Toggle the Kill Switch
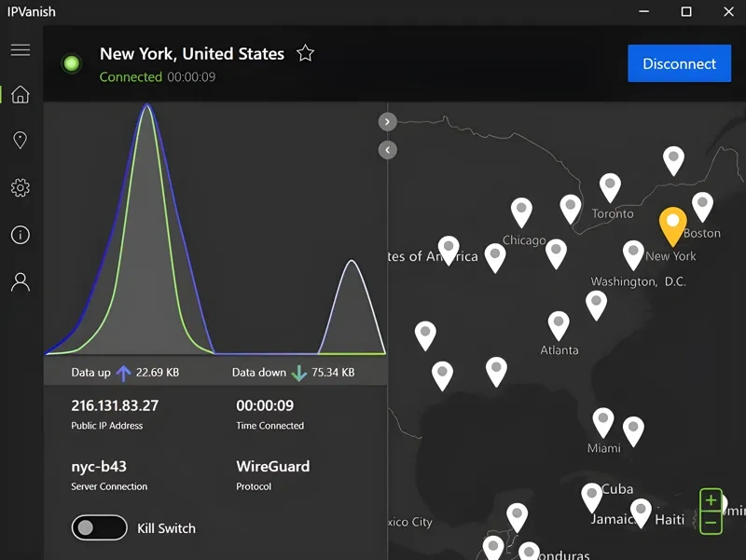This screenshot has height=560, width=746. 99,528
